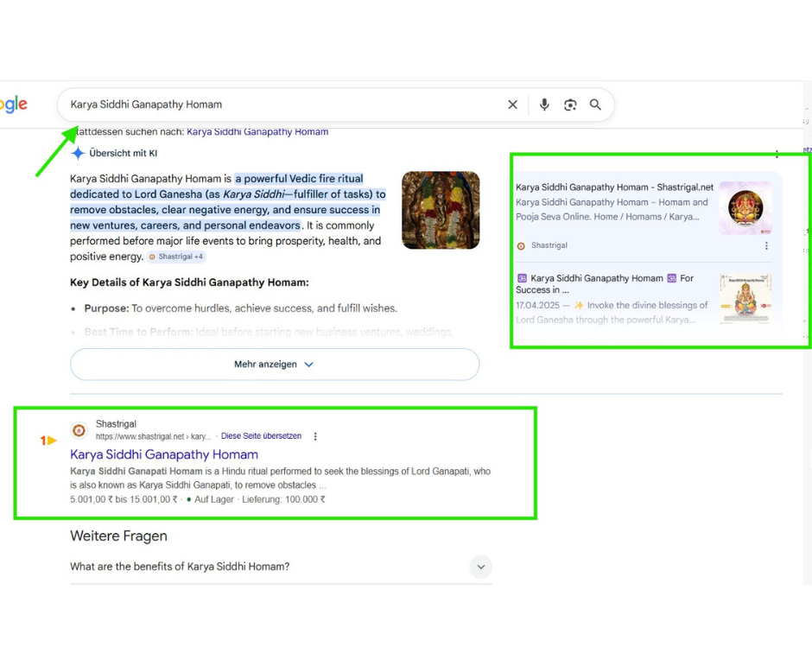
Task: Click the Google logo
Action: click(14, 105)
